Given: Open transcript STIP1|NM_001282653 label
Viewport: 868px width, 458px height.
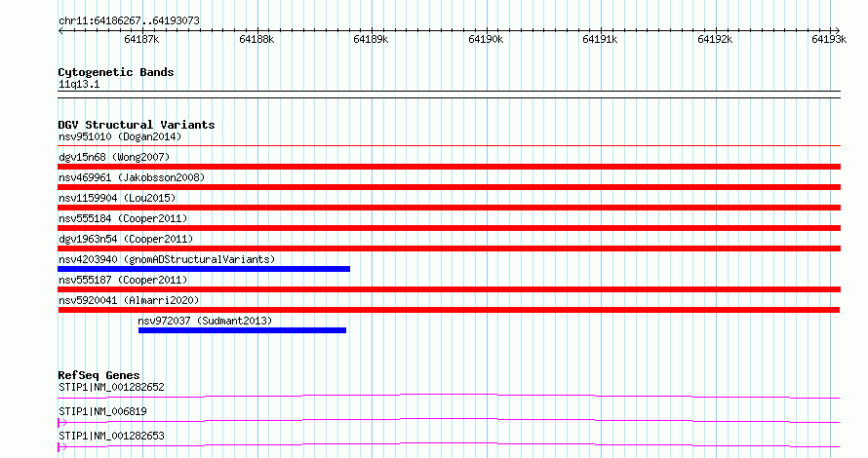Looking at the screenshot, I should point(111,436).
